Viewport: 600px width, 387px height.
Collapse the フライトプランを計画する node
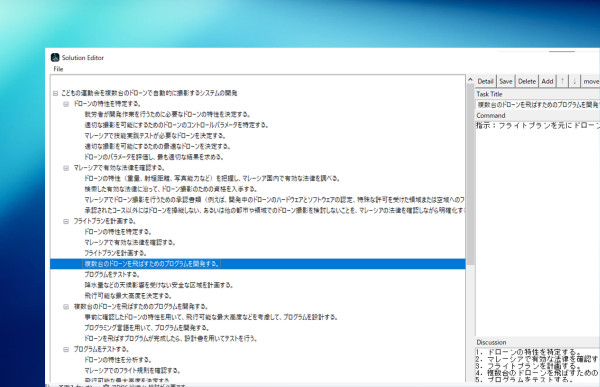tap(66, 221)
